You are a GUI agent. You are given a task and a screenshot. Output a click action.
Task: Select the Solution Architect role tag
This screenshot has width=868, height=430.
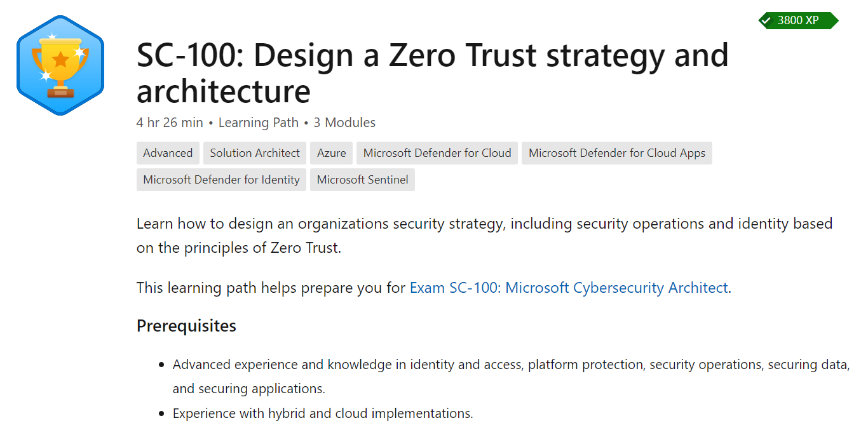[255, 153]
